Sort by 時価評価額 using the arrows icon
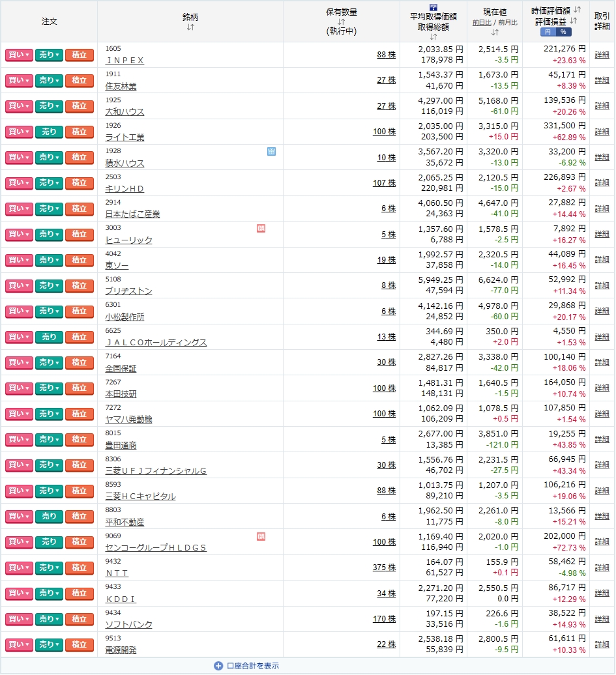The height and width of the screenshot is (675, 616). pyautogui.click(x=578, y=10)
